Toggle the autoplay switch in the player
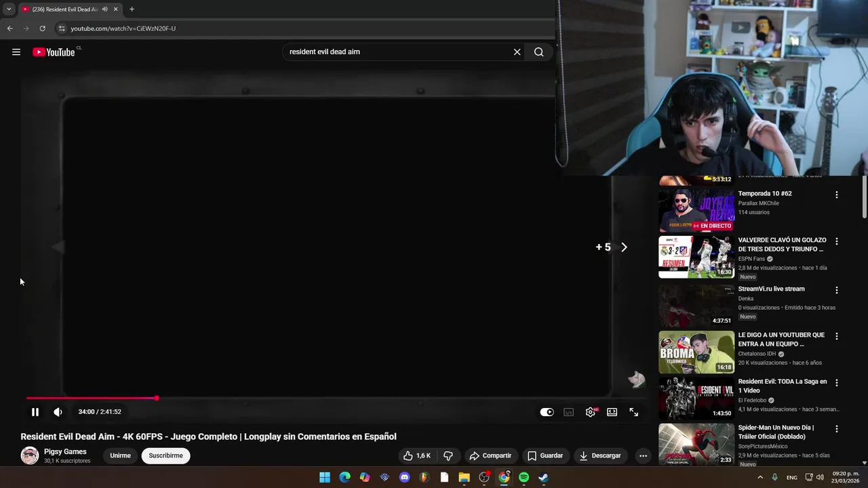This screenshot has width=868, height=488. click(x=547, y=412)
